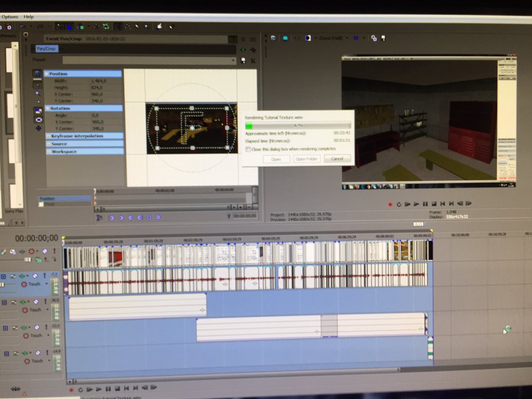The image size is (532, 399).
Task: Mute the first audio track
Action: coord(35,276)
